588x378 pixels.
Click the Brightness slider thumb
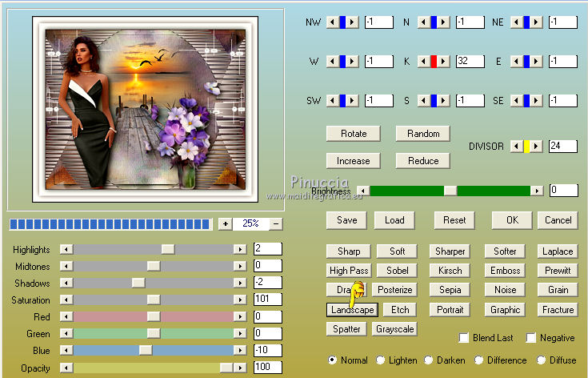pos(450,191)
